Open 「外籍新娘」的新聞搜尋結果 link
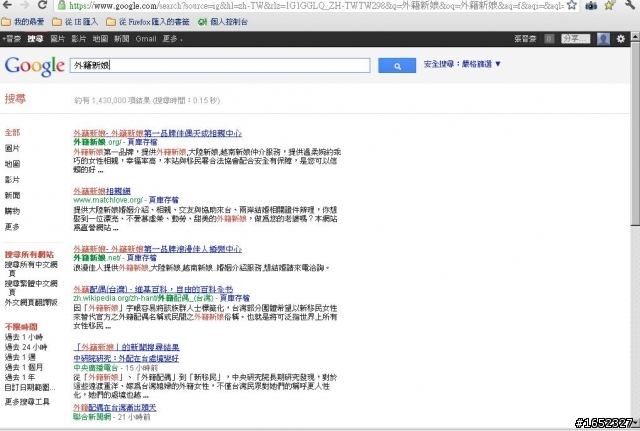The image size is (640, 431). click(127, 347)
